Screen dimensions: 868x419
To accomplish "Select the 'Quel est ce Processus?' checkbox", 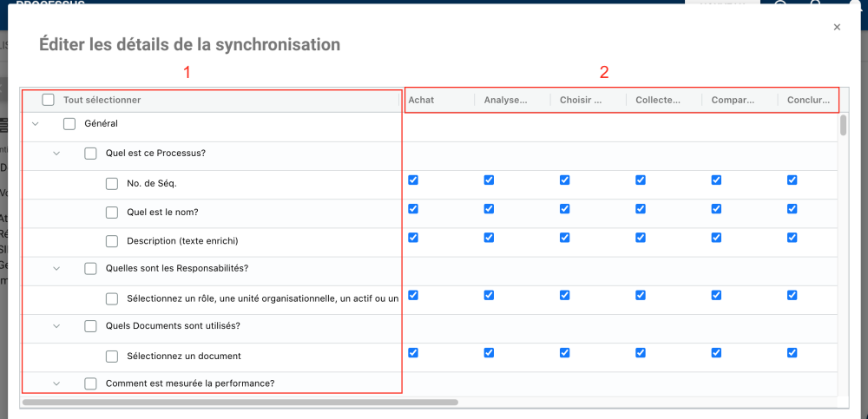I will [91, 154].
